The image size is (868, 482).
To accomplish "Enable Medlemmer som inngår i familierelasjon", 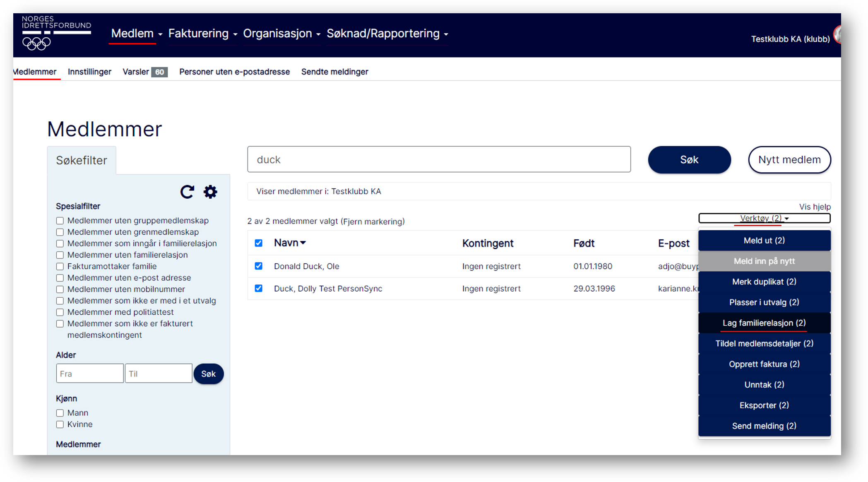I will [60, 243].
